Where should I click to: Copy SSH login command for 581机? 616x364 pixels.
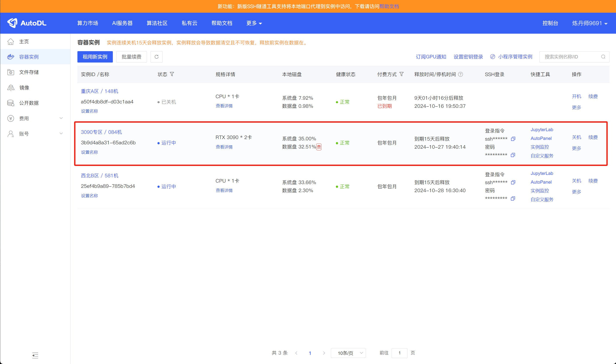click(x=513, y=182)
